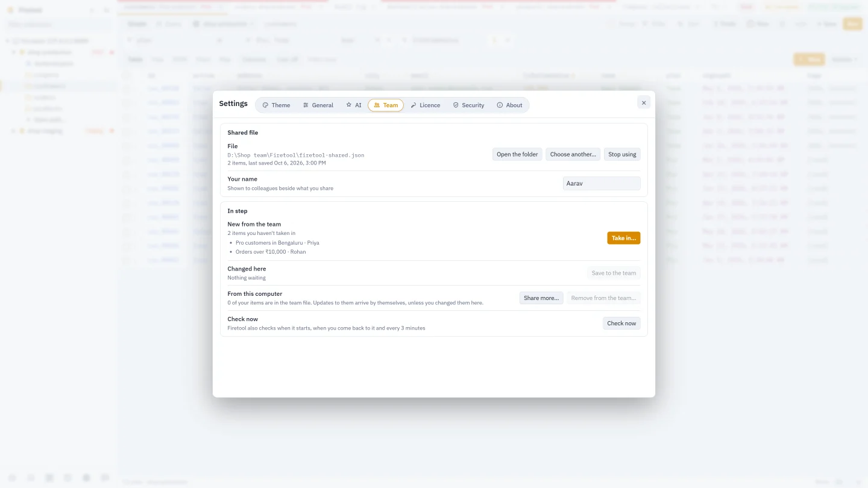This screenshot has width=868, height=488.
Task: Click the orange Take in button
Action: [623, 238]
